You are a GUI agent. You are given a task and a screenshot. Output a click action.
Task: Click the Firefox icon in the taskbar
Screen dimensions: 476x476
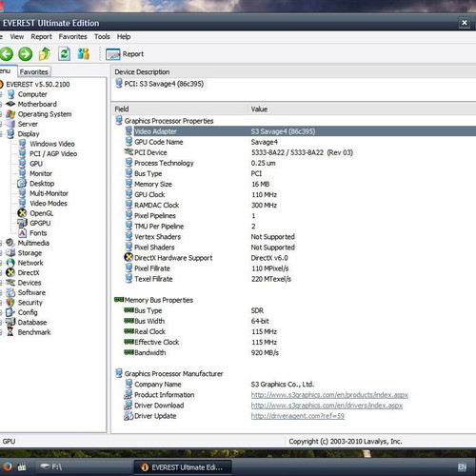coord(7,466)
